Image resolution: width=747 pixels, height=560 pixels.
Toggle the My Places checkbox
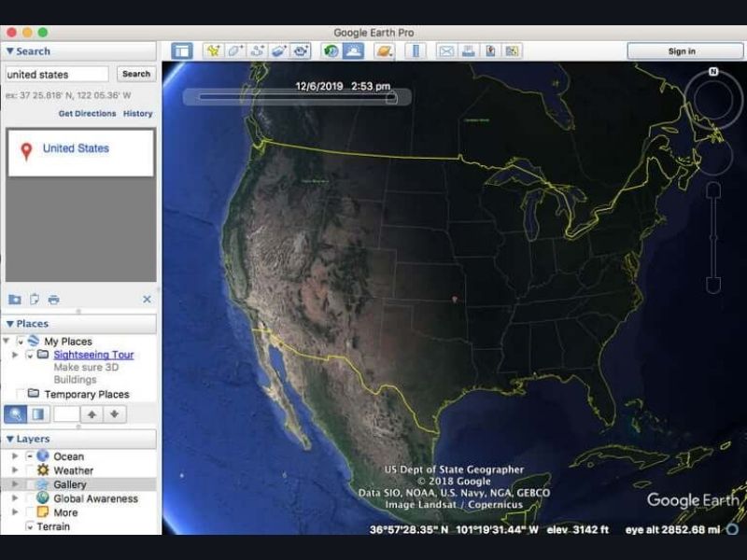click(x=20, y=342)
